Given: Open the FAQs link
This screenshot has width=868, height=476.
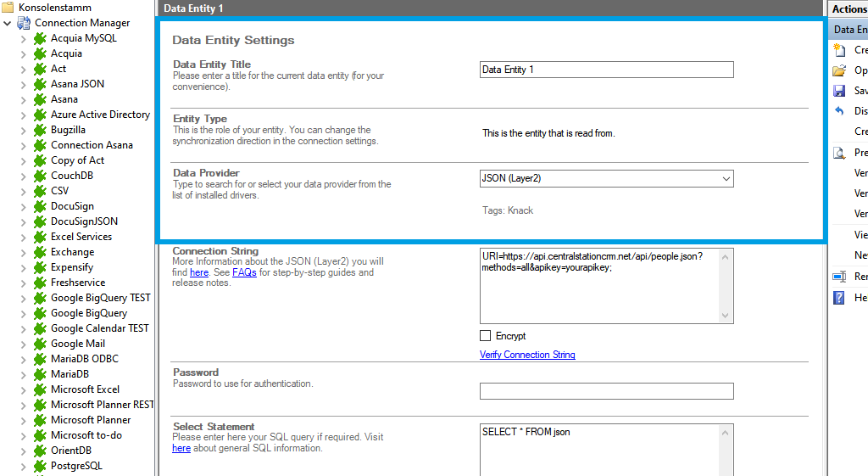Looking at the screenshot, I should point(244,273).
